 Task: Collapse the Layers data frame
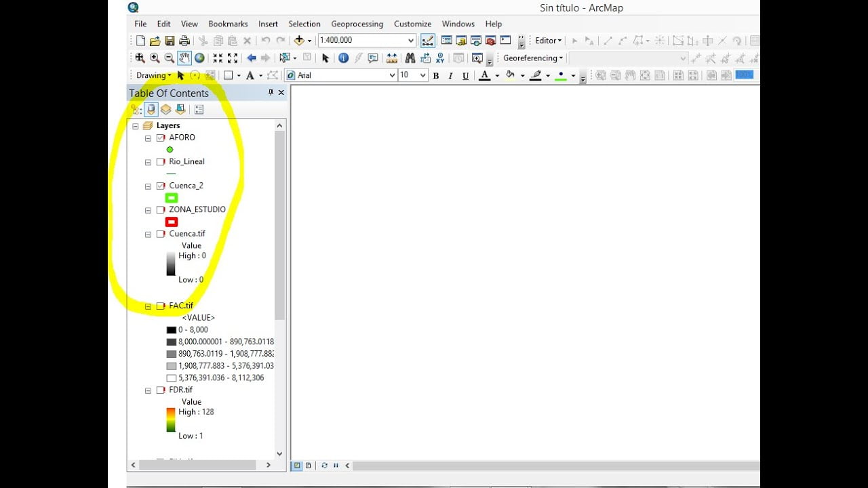(x=136, y=126)
